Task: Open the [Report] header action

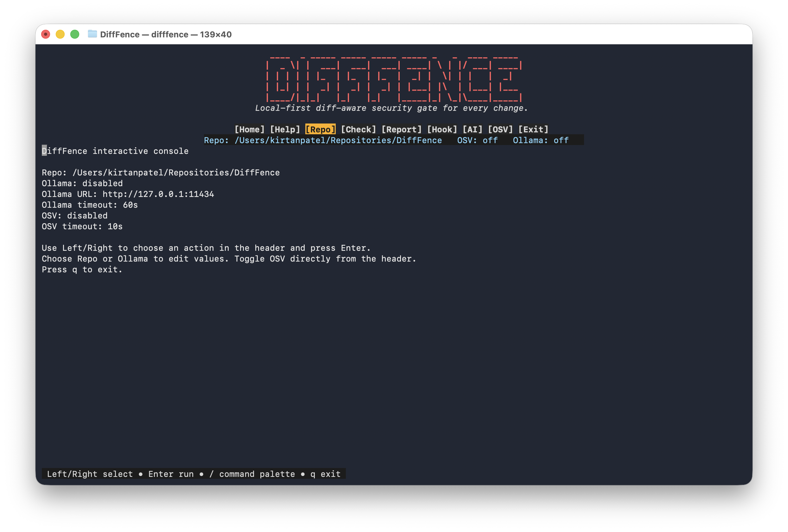Action: point(402,130)
